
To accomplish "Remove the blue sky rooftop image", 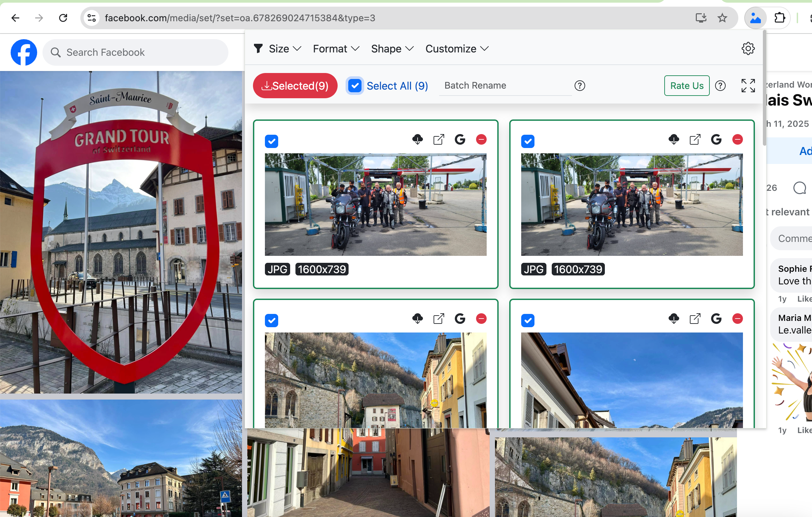I will (x=738, y=319).
